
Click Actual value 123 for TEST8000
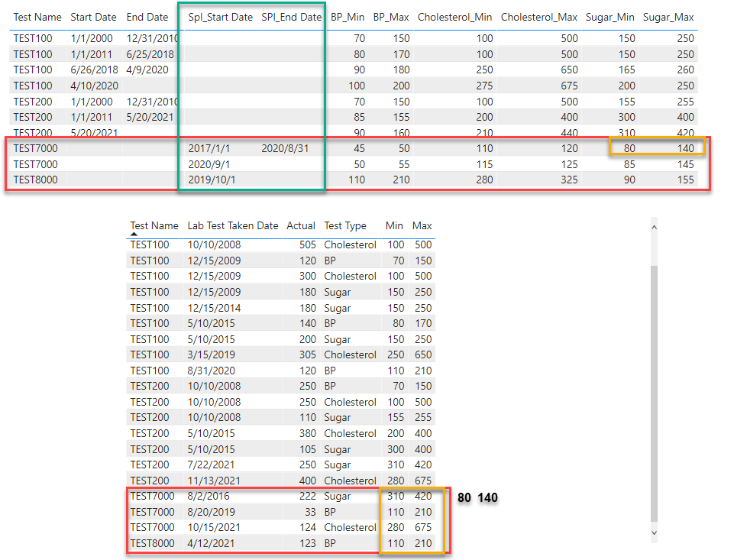coord(308,544)
